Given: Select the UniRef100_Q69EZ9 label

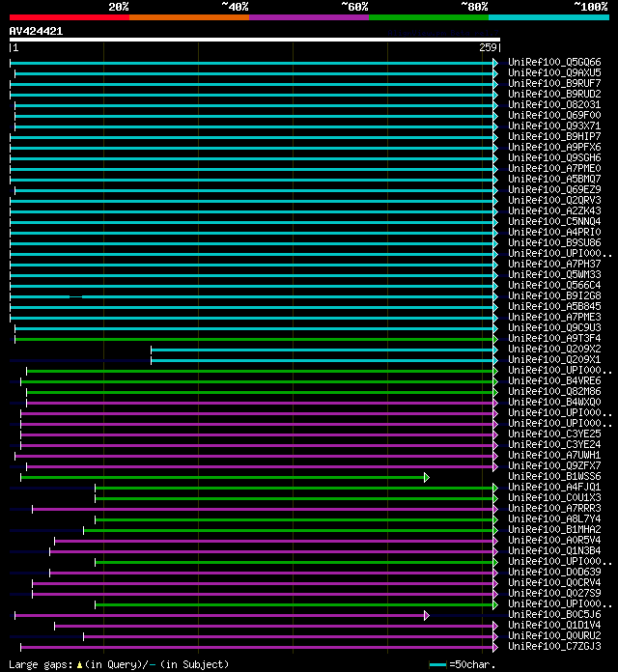Looking at the screenshot, I should tap(554, 190).
